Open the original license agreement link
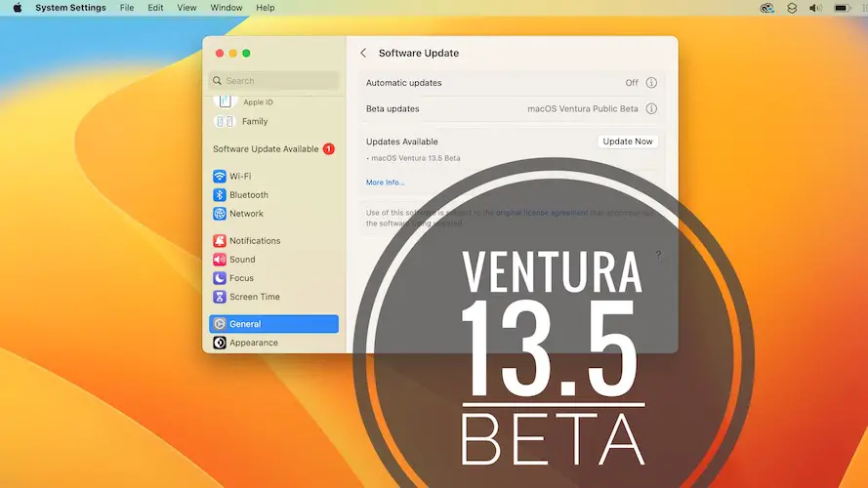The width and height of the screenshot is (868, 488). [541, 212]
